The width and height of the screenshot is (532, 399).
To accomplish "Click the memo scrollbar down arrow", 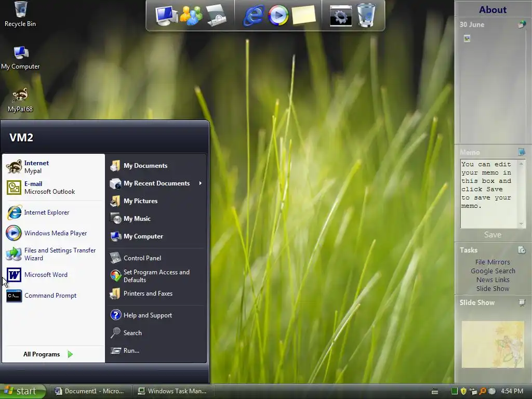I will [x=522, y=224].
